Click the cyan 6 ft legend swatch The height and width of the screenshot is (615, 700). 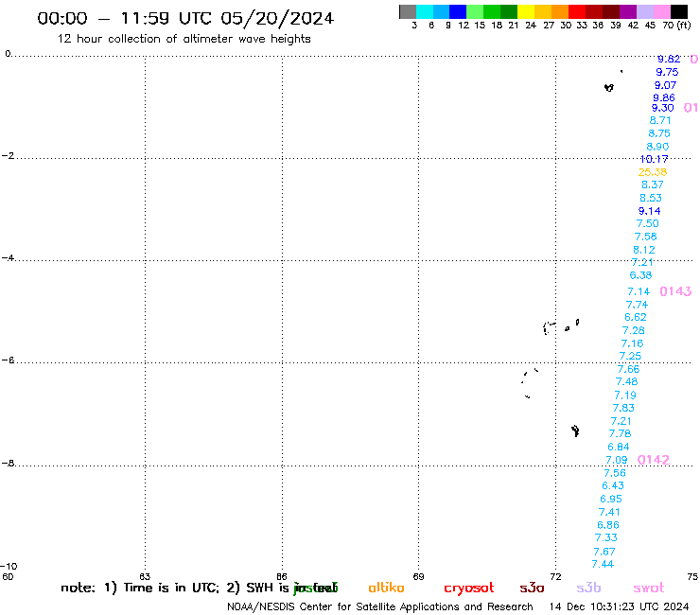[424, 11]
